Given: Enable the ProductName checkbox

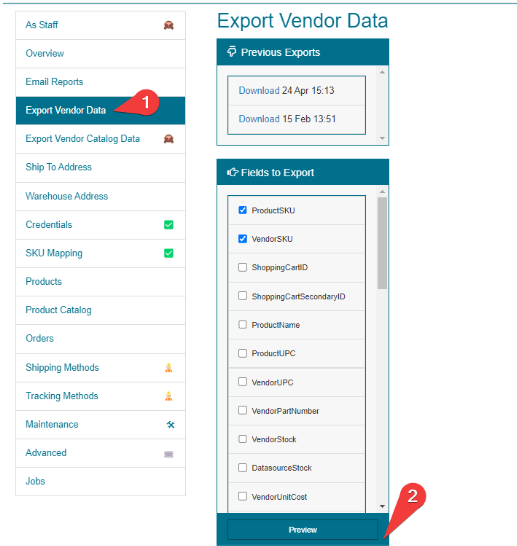Looking at the screenshot, I should 243,325.
